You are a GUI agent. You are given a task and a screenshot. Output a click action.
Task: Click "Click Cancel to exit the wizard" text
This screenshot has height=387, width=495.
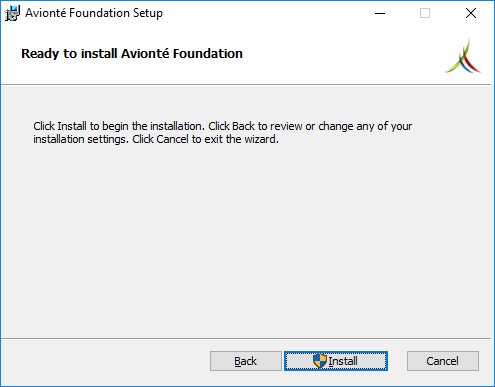(206, 139)
